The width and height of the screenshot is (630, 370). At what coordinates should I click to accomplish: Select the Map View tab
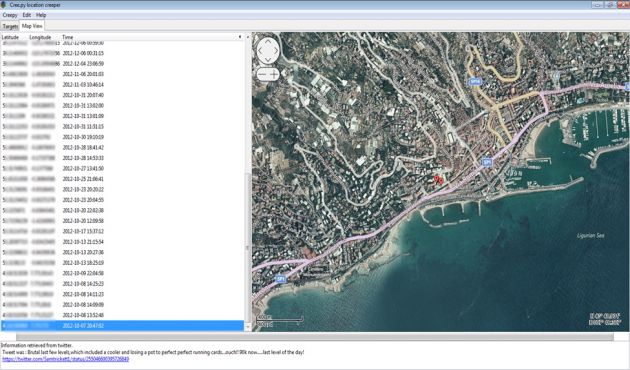tap(32, 26)
